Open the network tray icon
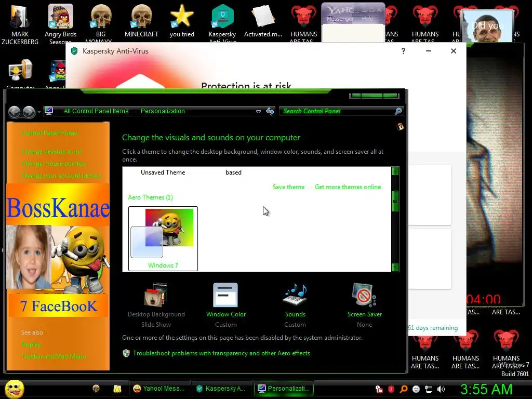Viewport: 532px width, 399px height. [x=429, y=389]
